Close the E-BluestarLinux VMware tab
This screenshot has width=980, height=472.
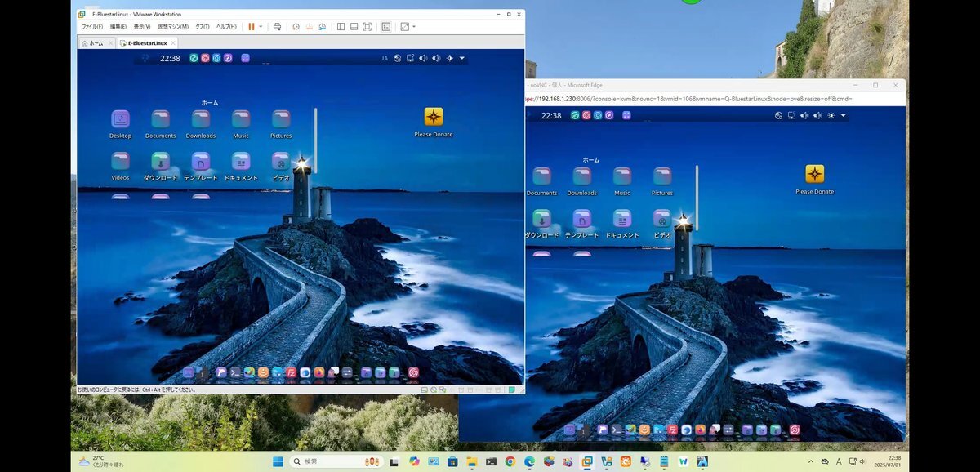[173, 43]
